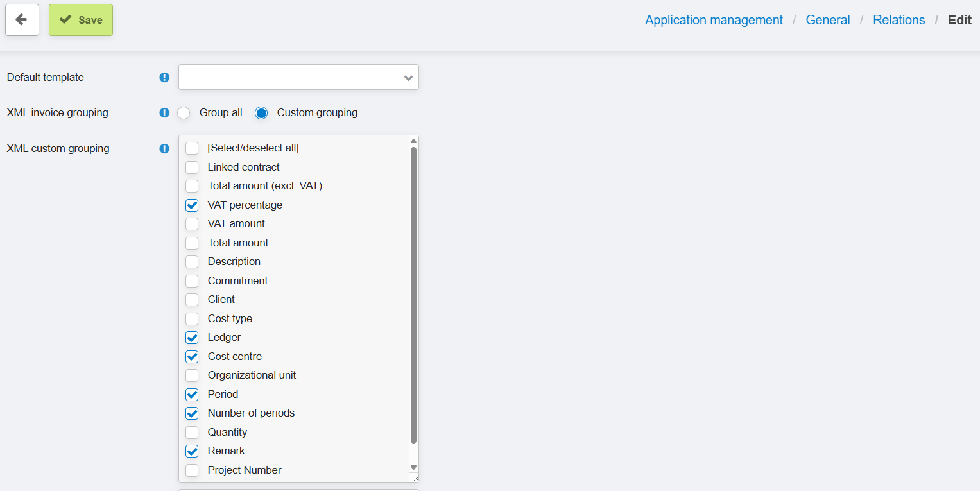Screen dimensions: 980x491
Task: Save the relation settings
Action: [x=81, y=20]
